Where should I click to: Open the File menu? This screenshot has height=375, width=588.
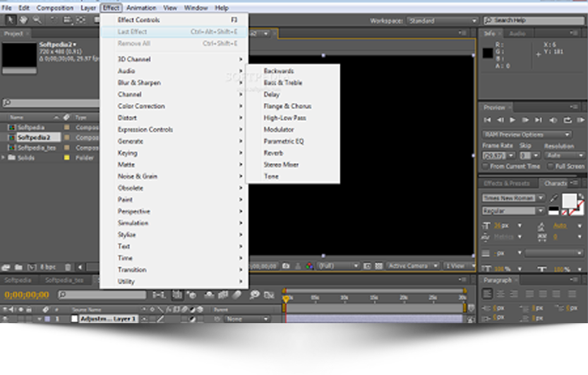[7, 8]
